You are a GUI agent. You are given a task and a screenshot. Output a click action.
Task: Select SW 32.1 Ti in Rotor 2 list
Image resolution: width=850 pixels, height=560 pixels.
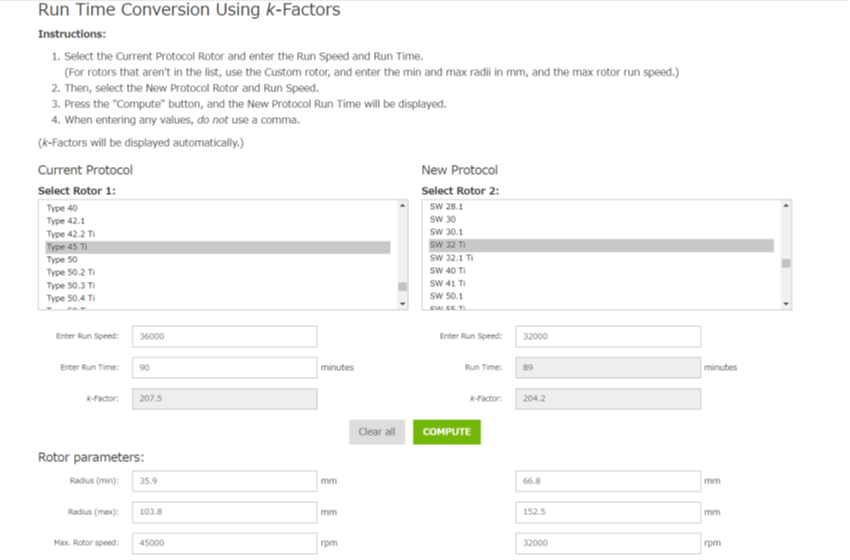[x=601, y=258]
